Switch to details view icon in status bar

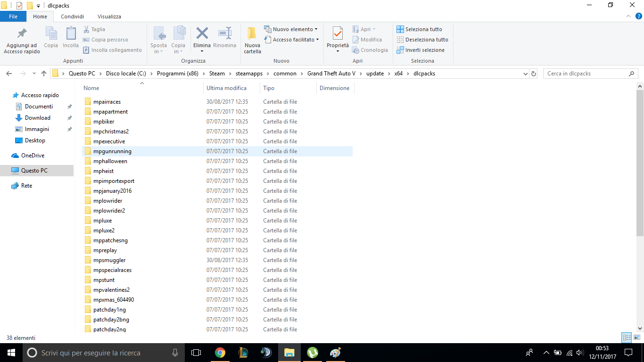click(627, 337)
